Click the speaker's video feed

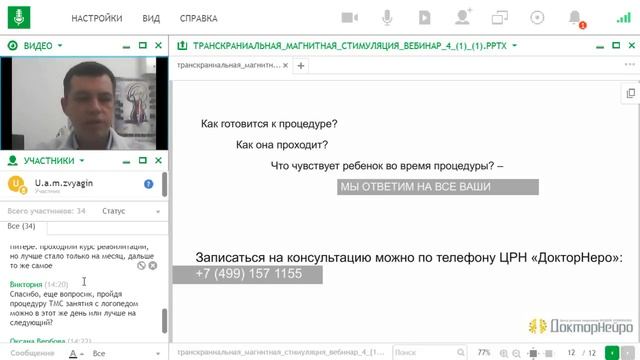[x=84, y=103]
